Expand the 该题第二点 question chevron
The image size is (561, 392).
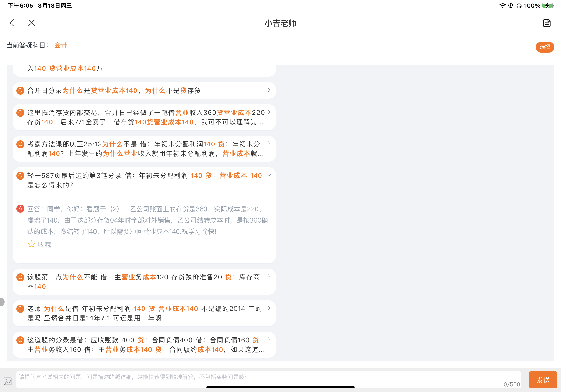coord(269,277)
